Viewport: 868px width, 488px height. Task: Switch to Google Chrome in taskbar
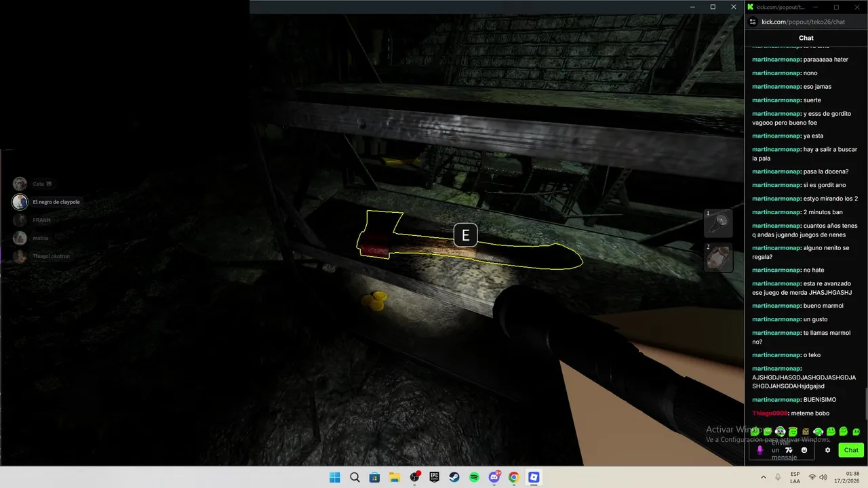[514, 477]
